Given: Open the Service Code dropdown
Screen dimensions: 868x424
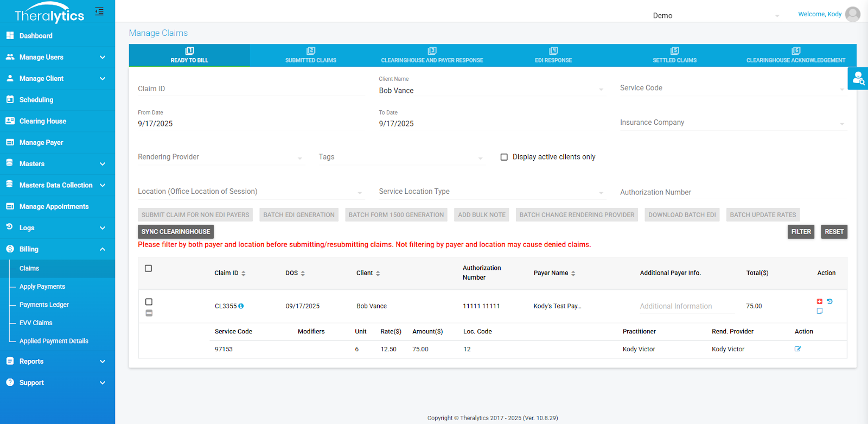Looking at the screenshot, I should click(733, 88).
